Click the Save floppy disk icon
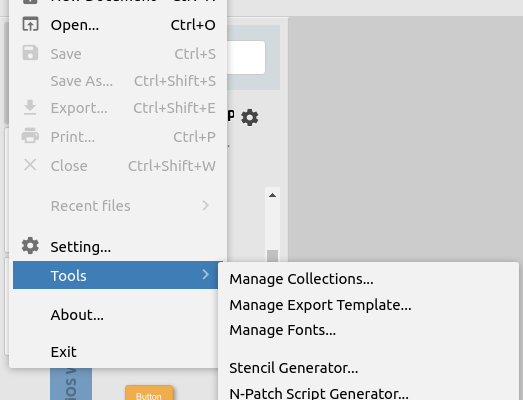 tap(30, 53)
